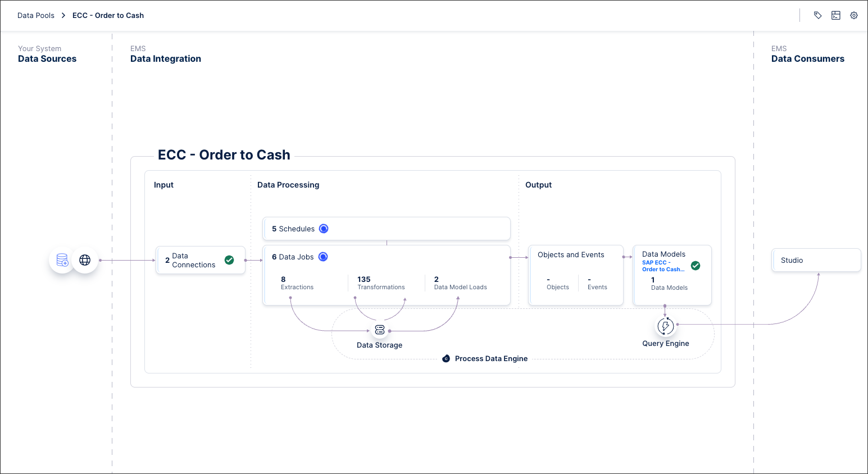868x474 pixels.
Task: Click the Input section label
Action: point(163,185)
